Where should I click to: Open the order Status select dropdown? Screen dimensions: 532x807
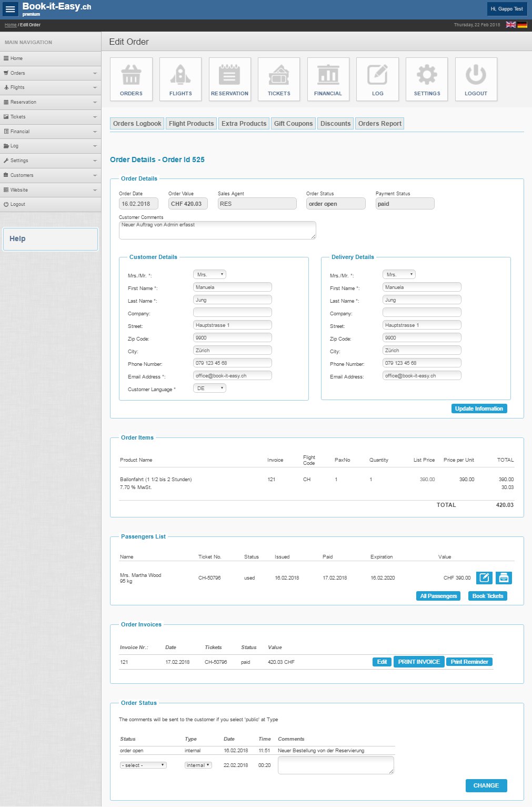tap(143, 765)
